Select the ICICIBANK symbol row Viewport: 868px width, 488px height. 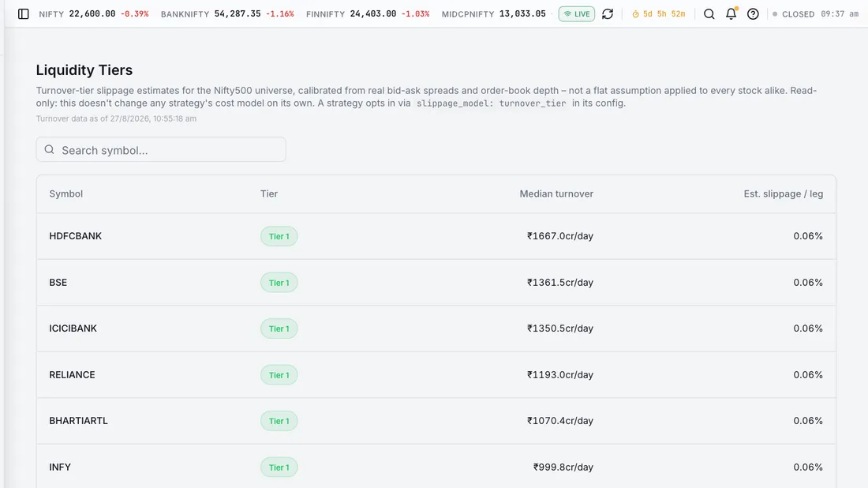[436, 328]
